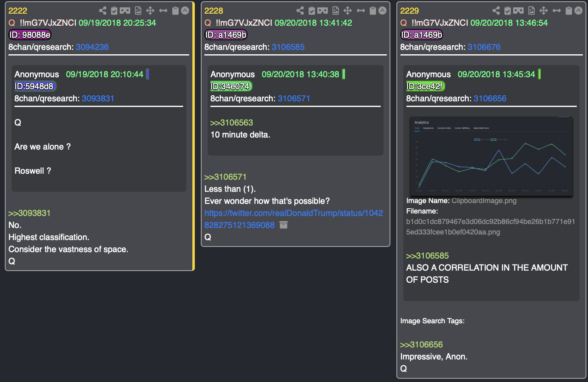This screenshot has width=588, height=382.
Task: Click filename ClipboardImage.png
Action: pyautogui.click(x=484, y=201)
